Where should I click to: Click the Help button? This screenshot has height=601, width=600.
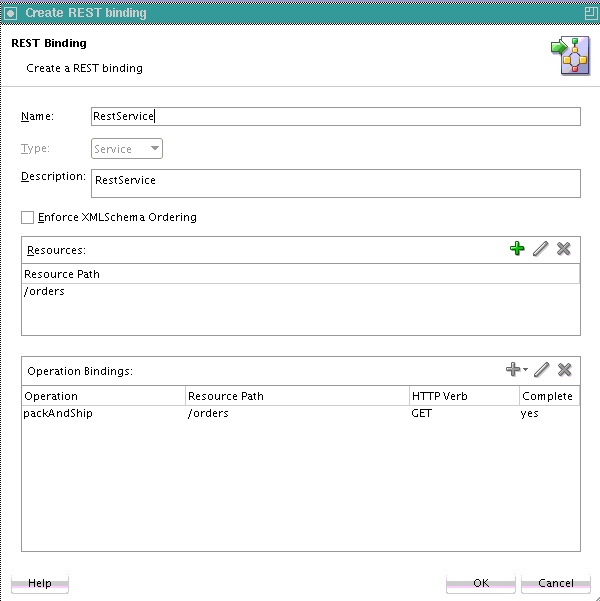40,583
